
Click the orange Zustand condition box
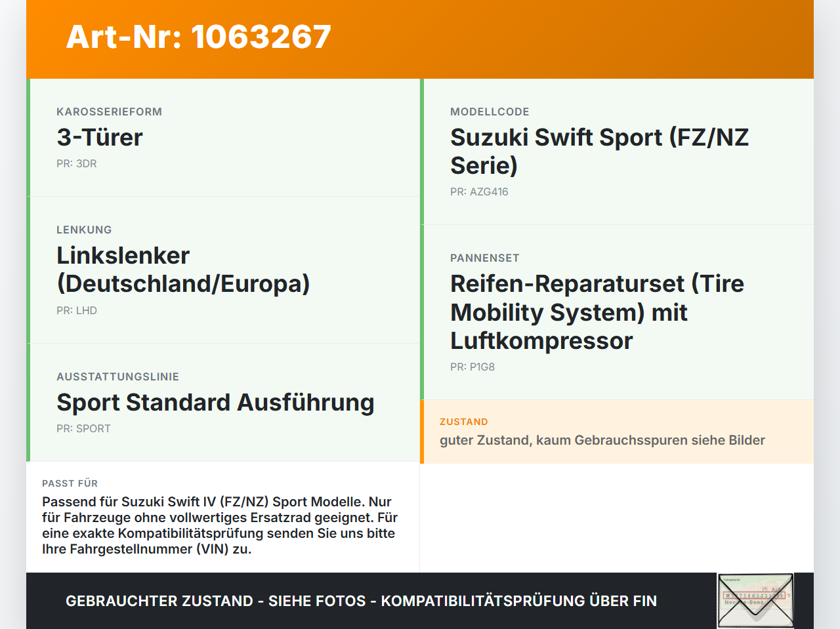click(x=617, y=432)
